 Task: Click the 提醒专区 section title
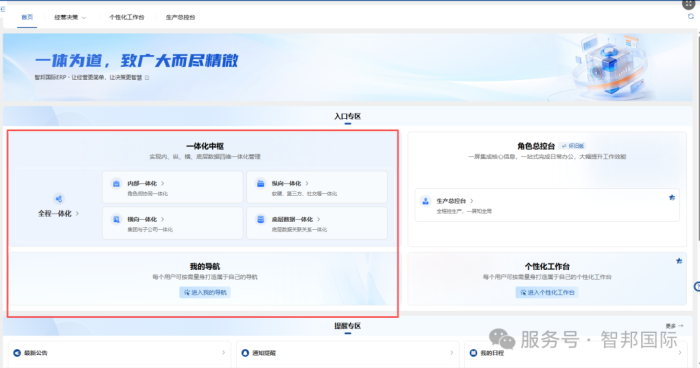coord(348,326)
